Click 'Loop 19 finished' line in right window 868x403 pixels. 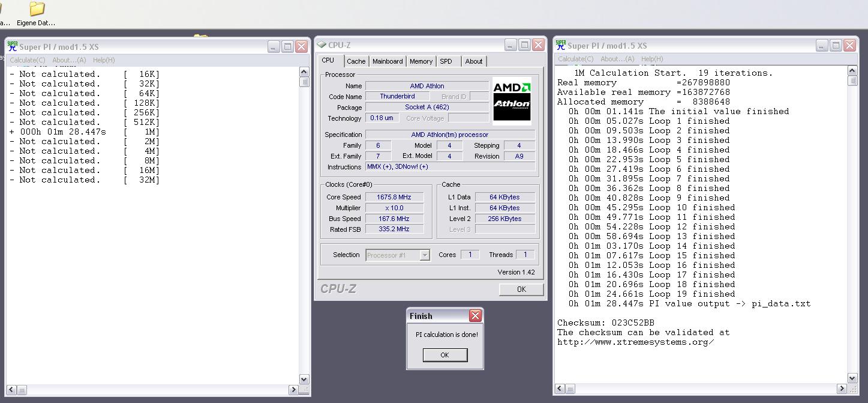click(651, 294)
